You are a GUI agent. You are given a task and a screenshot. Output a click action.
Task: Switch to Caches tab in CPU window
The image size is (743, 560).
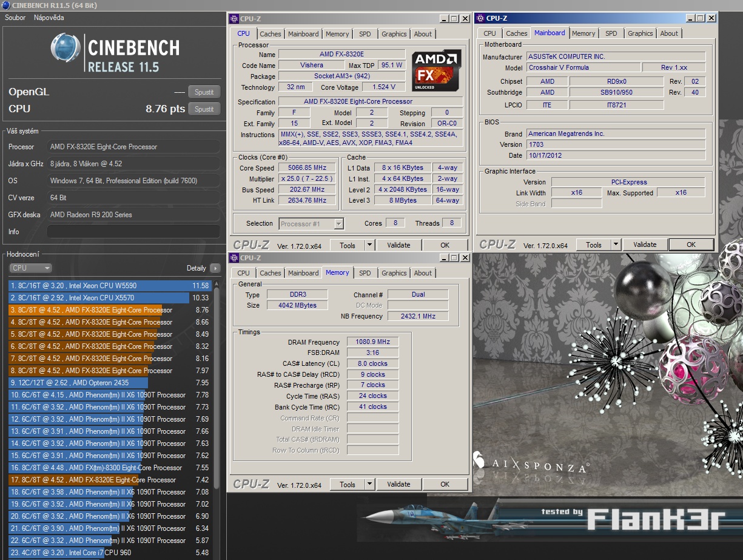coord(271,34)
